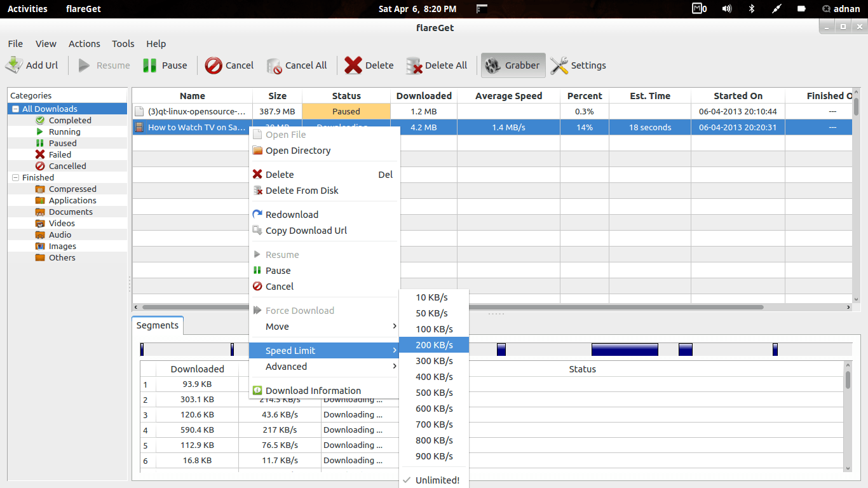
Task: Sort downloads by Average Speed column header
Action: tap(508, 96)
